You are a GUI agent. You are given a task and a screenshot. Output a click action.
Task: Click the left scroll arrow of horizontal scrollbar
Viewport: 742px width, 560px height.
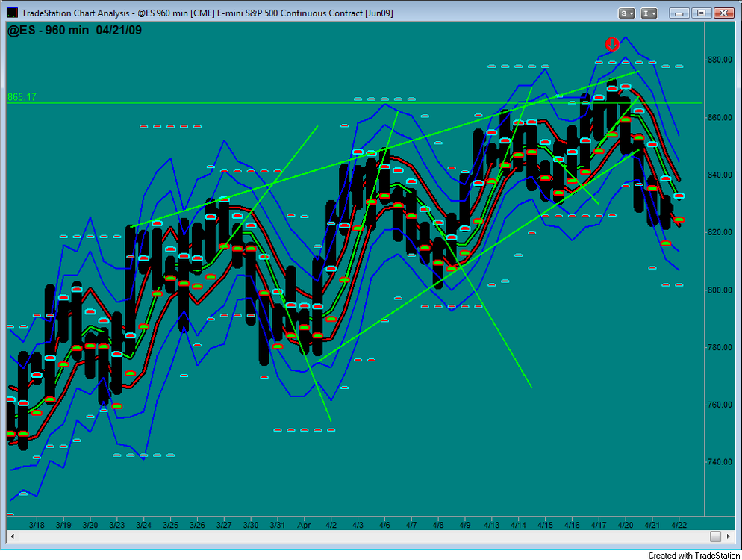pyautogui.click(x=12, y=536)
